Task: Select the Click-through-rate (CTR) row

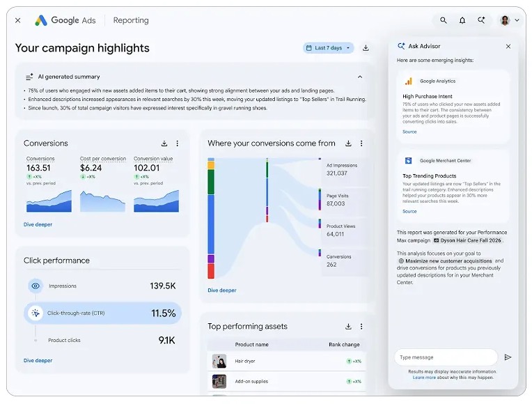Action: coord(102,313)
